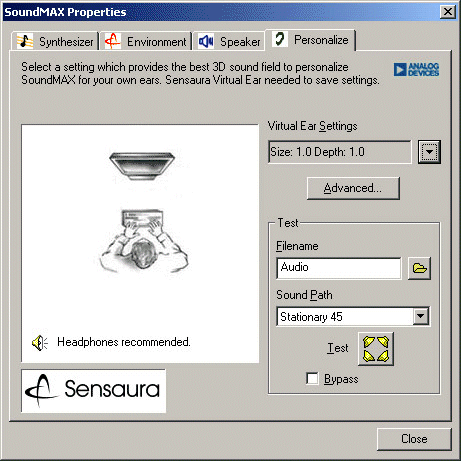The image size is (461, 461).
Task: Select the Stationary 45 combo box
Action: (353, 316)
